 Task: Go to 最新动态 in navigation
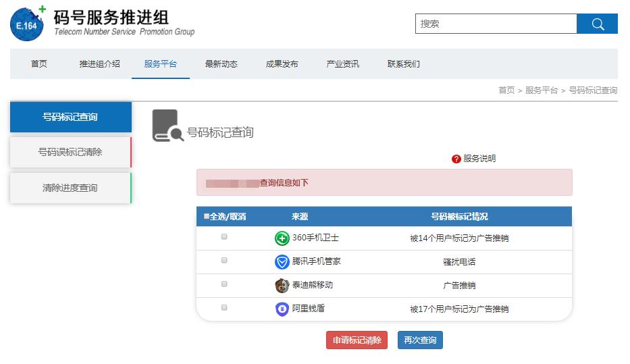[221, 64]
